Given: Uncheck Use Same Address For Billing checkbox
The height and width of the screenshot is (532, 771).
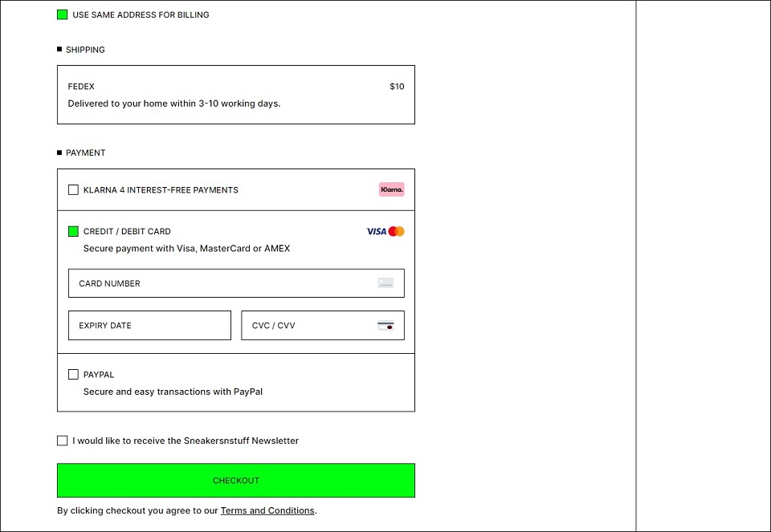Looking at the screenshot, I should [63, 14].
